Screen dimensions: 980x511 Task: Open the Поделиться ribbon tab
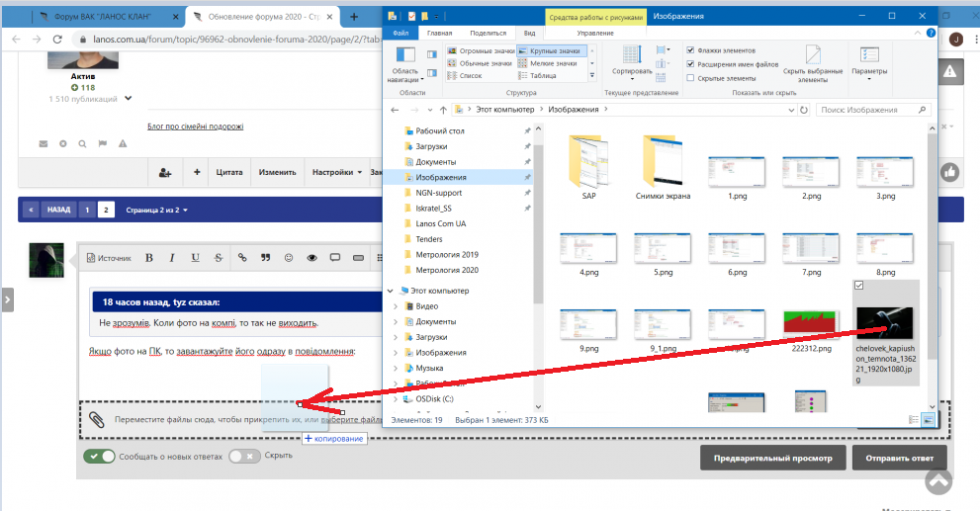pos(488,33)
